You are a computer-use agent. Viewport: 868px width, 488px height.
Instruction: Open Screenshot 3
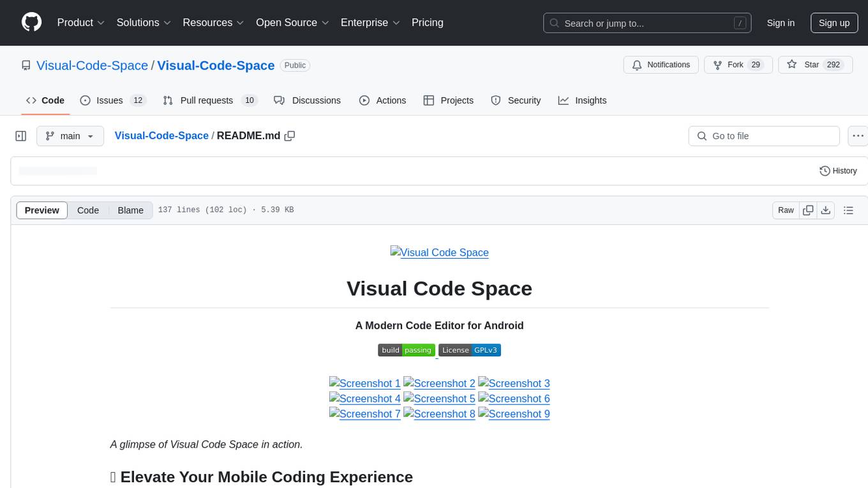514,383
